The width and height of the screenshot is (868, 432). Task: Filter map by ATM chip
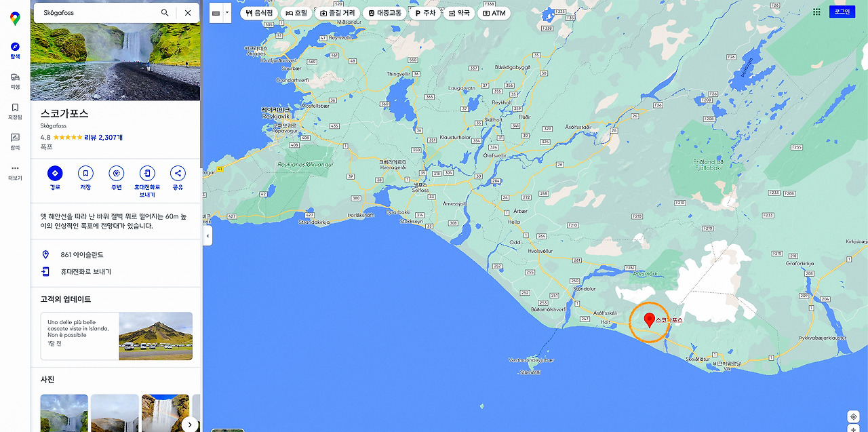(494, 13)
